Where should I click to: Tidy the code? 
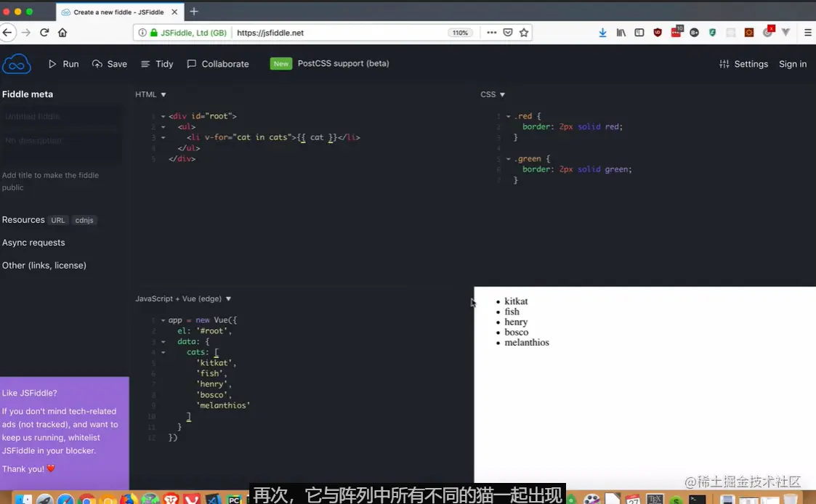click(157, 64)
